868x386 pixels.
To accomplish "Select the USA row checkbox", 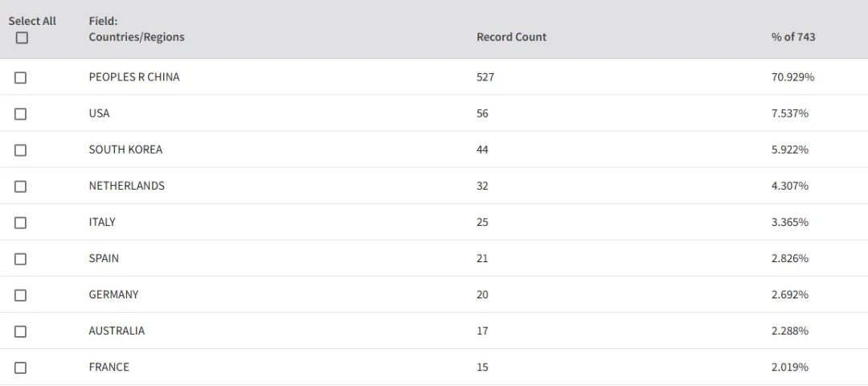I will (20, 114).
